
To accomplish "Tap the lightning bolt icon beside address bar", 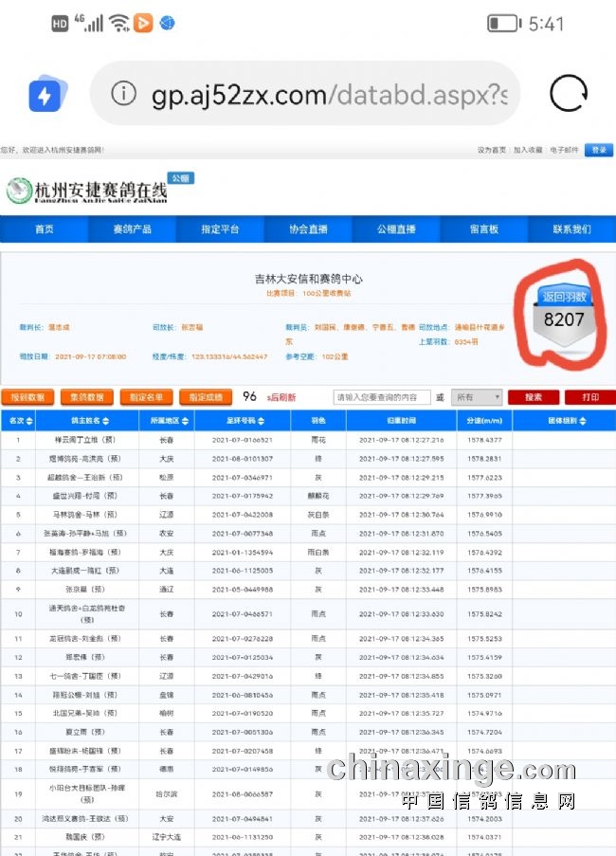I will (45, 95).
